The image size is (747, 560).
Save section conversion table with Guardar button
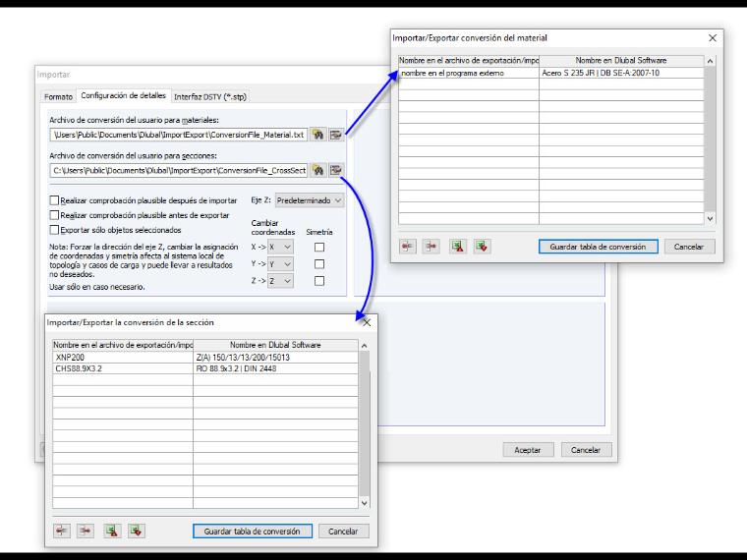coord(252,531)
